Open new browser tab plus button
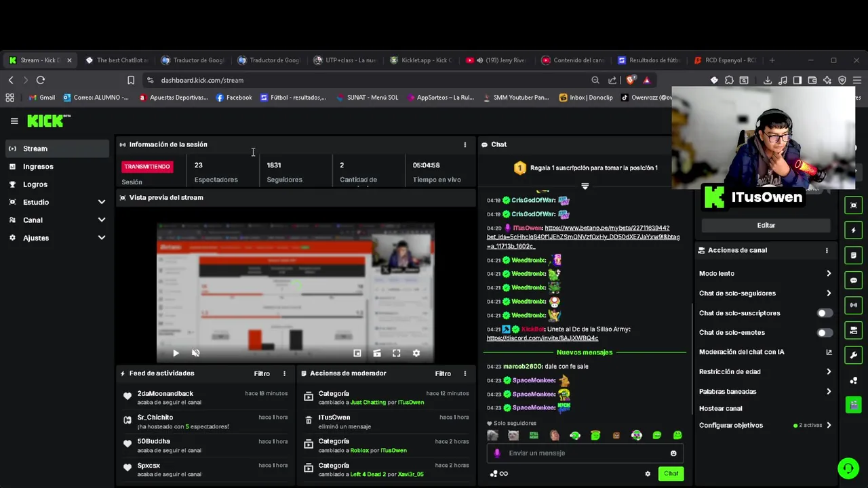The image size is (868, 488). click(772, 60)
